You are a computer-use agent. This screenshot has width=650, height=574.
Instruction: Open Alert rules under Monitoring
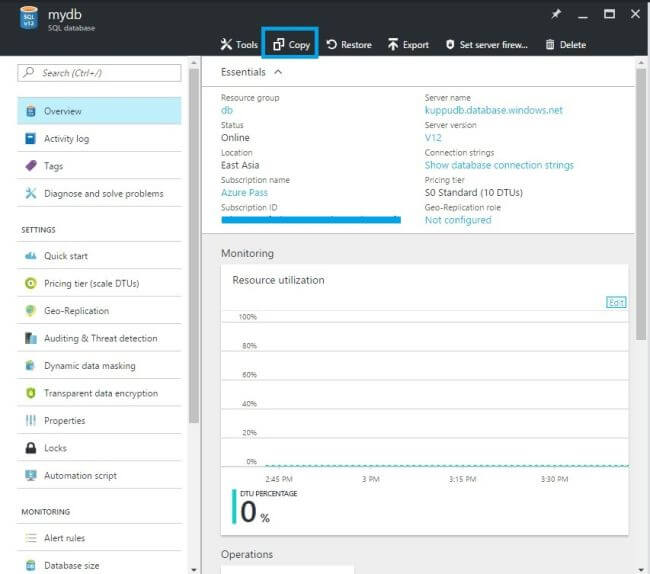(x=99, y=538)
